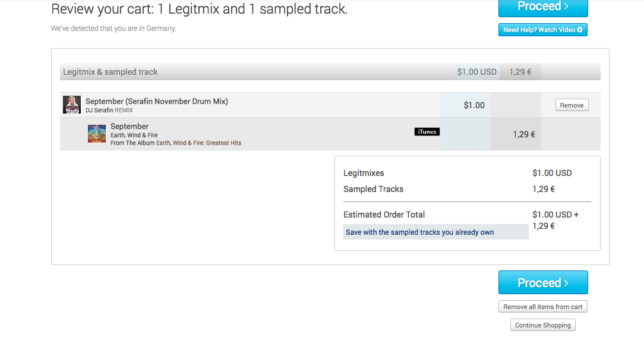Click play icon on Watch Video button
644x340 pixels.
[580, 30]
